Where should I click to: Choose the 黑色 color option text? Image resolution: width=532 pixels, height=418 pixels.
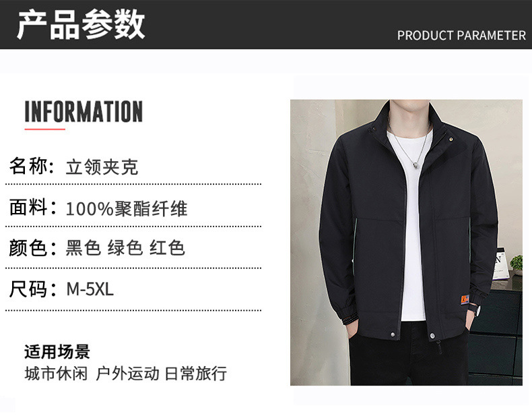(x=84, y=247)
